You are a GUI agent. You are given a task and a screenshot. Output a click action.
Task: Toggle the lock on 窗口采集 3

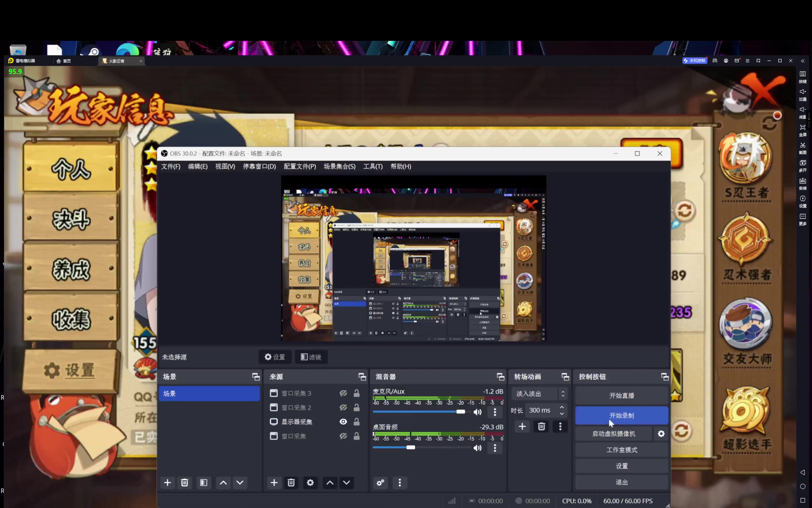coord(357,393)
